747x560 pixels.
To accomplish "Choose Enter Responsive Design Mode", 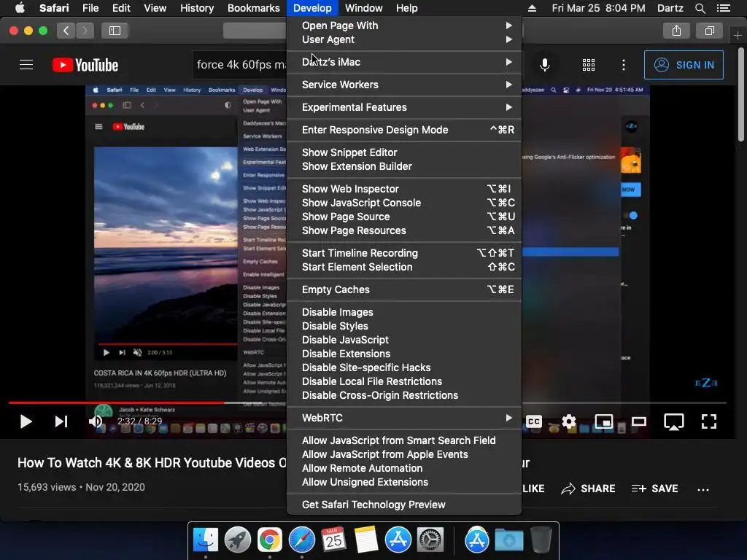I will click(404, 130).
